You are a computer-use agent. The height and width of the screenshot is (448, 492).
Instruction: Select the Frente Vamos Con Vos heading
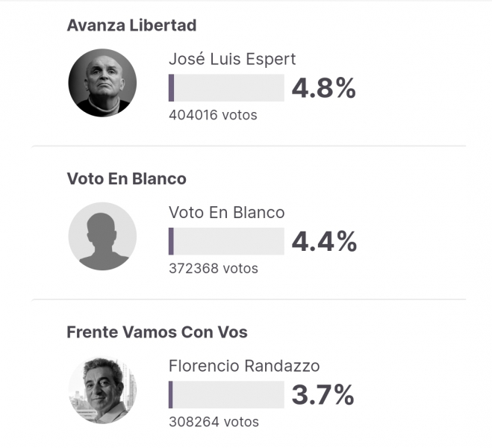[157, 332]
